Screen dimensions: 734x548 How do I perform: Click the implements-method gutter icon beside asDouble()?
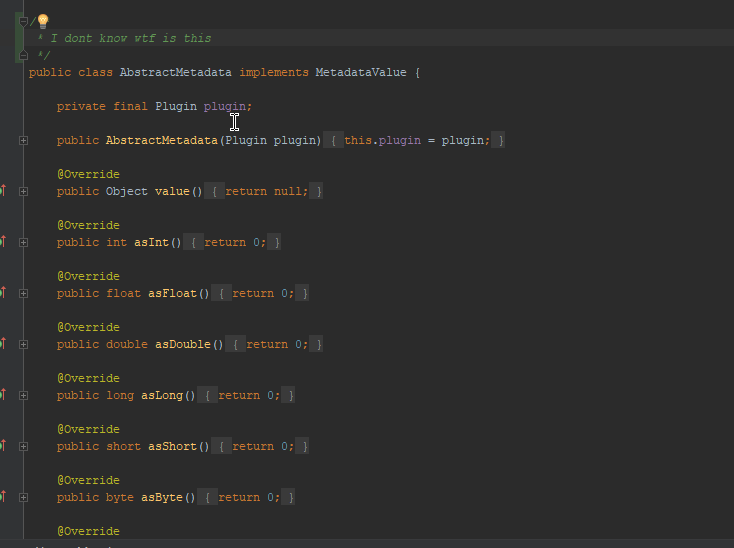point(3,343)
